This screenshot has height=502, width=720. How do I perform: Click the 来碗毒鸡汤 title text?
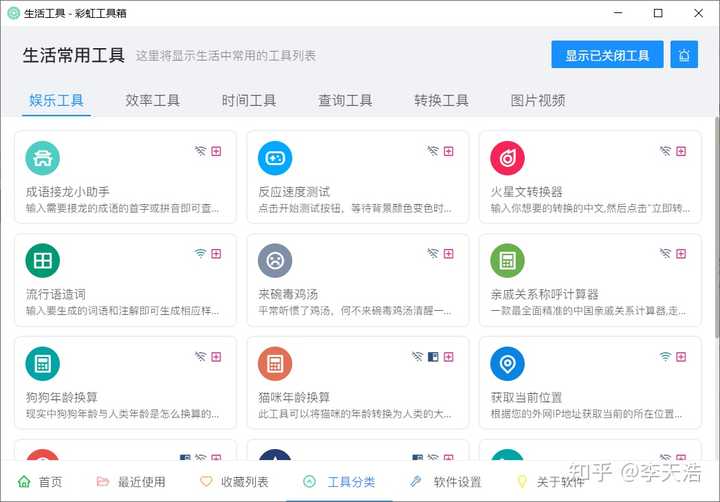click(x=288, y=294)
